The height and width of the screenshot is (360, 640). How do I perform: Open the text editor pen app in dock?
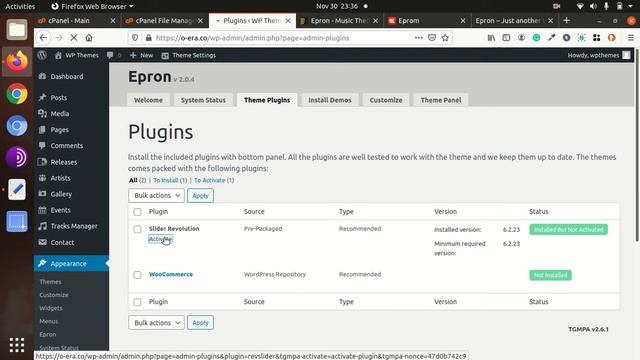pyautogui.click(x=17, y=190)
